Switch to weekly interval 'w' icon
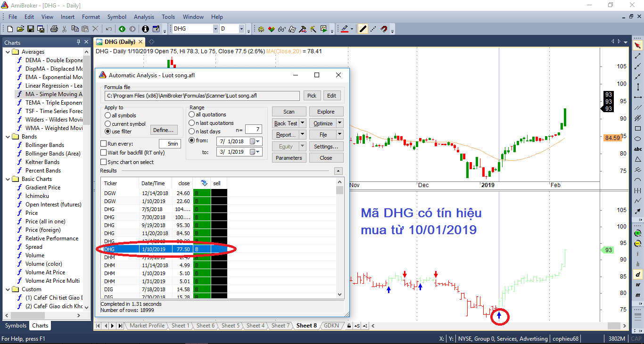644x344 pixels. click(638, 285)
